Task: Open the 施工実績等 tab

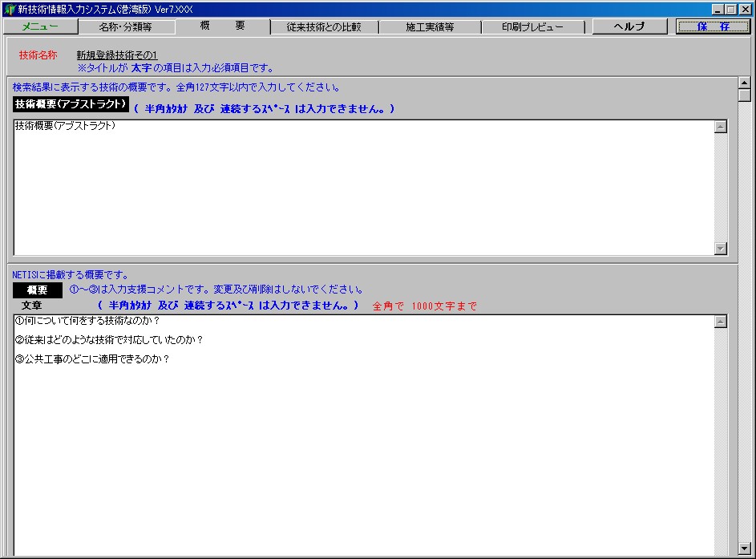Action: click(430, 26)
